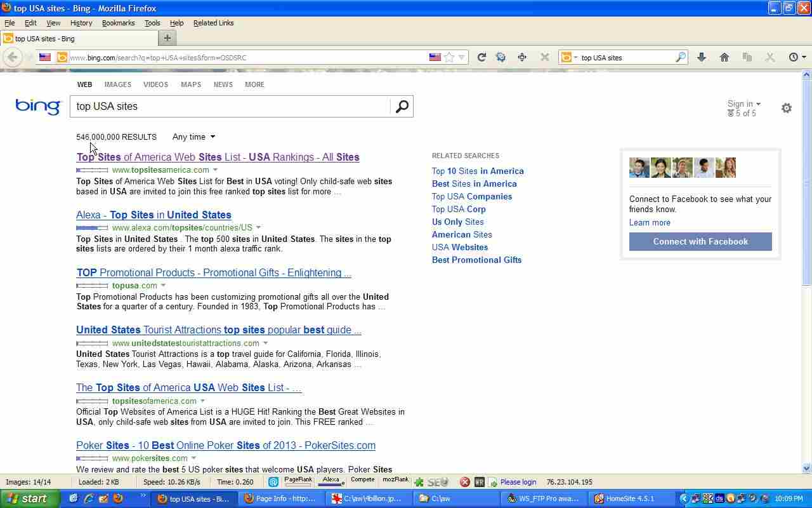
Task: Open the address bar history dropdown arrow
Action: coord(462,57)
